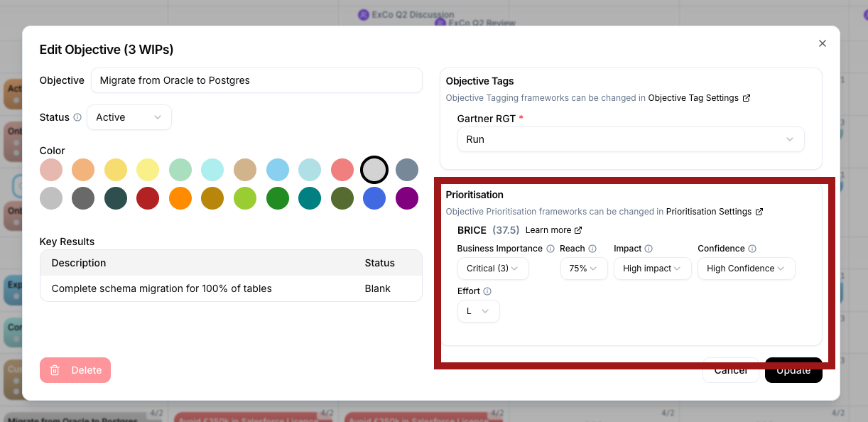
Task: Open the Business Importance Critical (3) dropdown
Action: tap(492, 269)
